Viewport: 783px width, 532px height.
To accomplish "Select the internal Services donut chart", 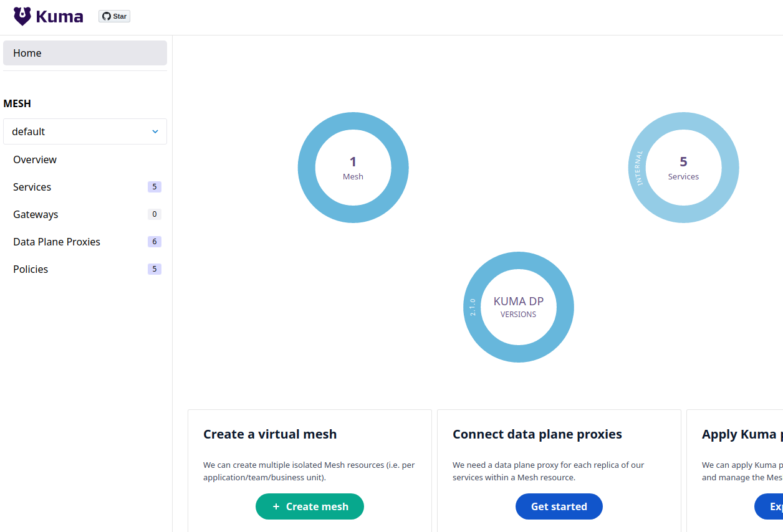I will click(683, 168).
